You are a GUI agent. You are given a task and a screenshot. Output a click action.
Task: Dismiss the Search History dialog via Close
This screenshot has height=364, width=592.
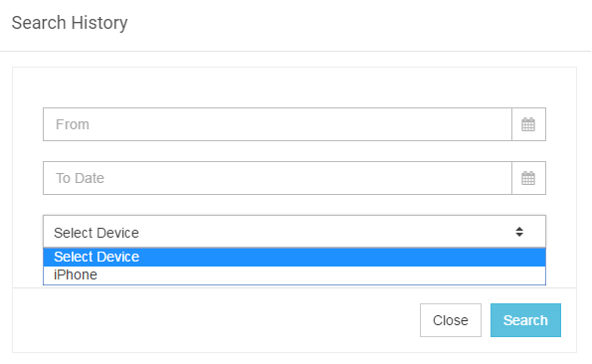[451, 320]
